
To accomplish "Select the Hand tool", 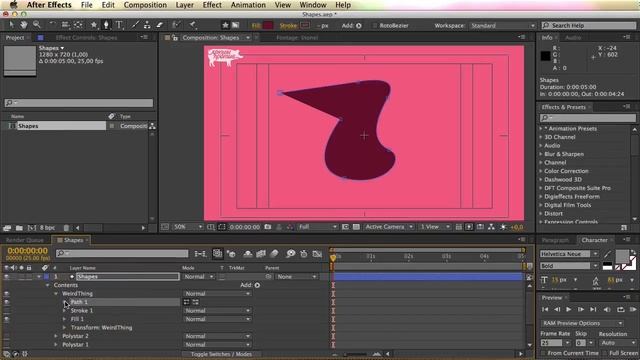I will tap(24, 25).
